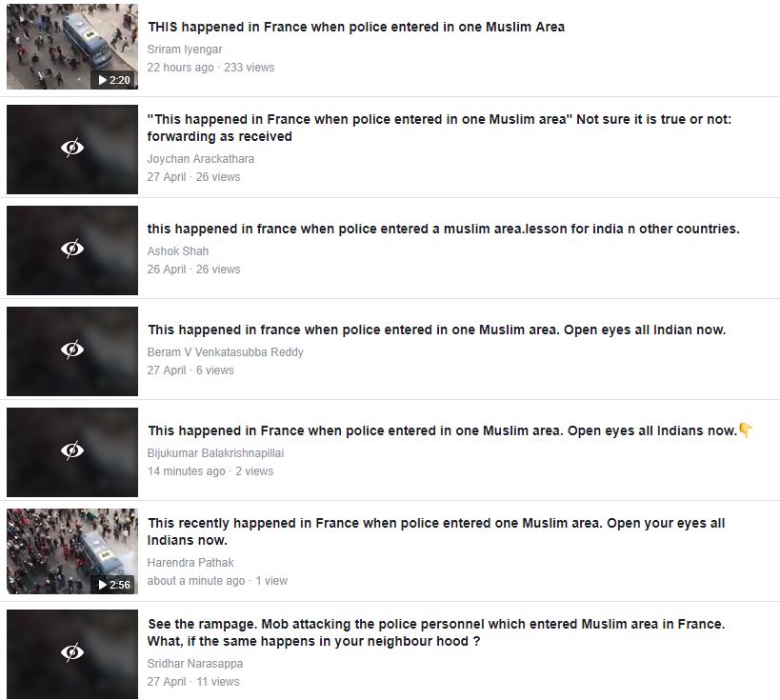Open Harendra Pathak's crowd video thumbnail

[x=72, y=551]
